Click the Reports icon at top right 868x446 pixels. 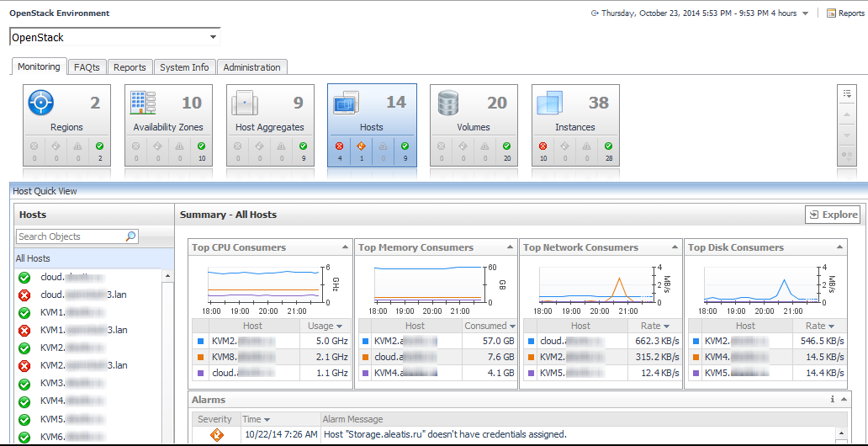[831, 13]
